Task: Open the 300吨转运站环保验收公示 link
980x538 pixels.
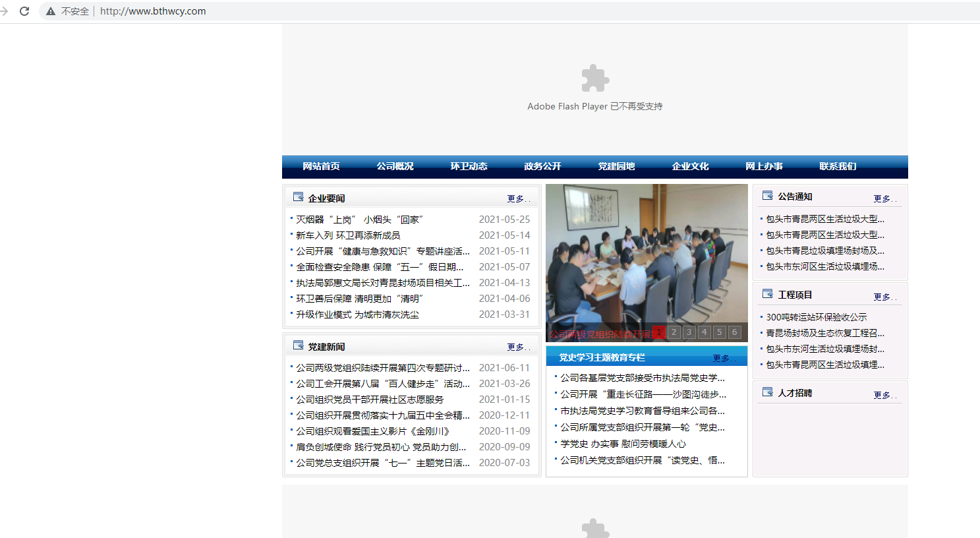Action: coord(816,317)
